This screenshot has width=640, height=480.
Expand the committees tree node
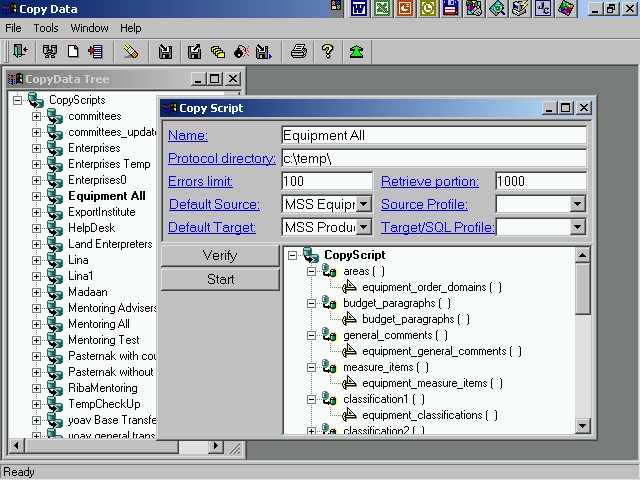point(37,116)
